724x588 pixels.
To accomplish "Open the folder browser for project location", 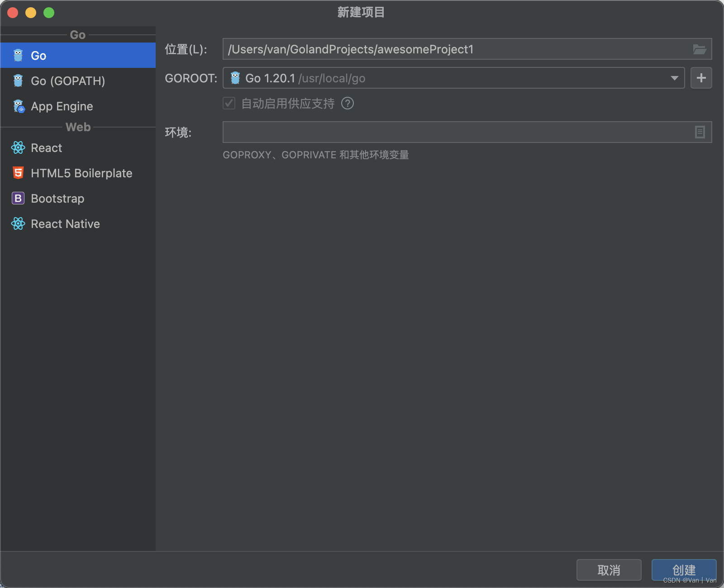I will point(700,49).
